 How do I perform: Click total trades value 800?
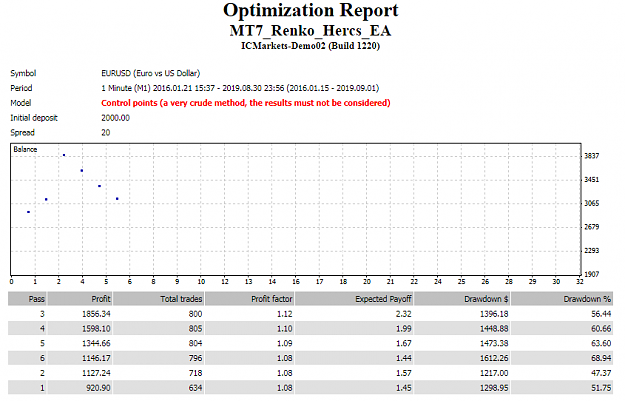click(x=195, y=314)
